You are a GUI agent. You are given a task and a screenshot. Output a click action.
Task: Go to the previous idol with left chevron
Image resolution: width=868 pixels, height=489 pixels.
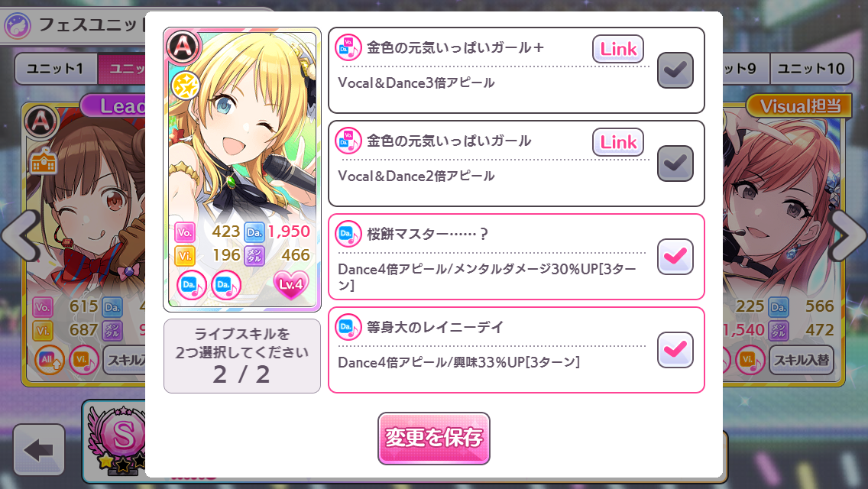(x=22, y=236)
